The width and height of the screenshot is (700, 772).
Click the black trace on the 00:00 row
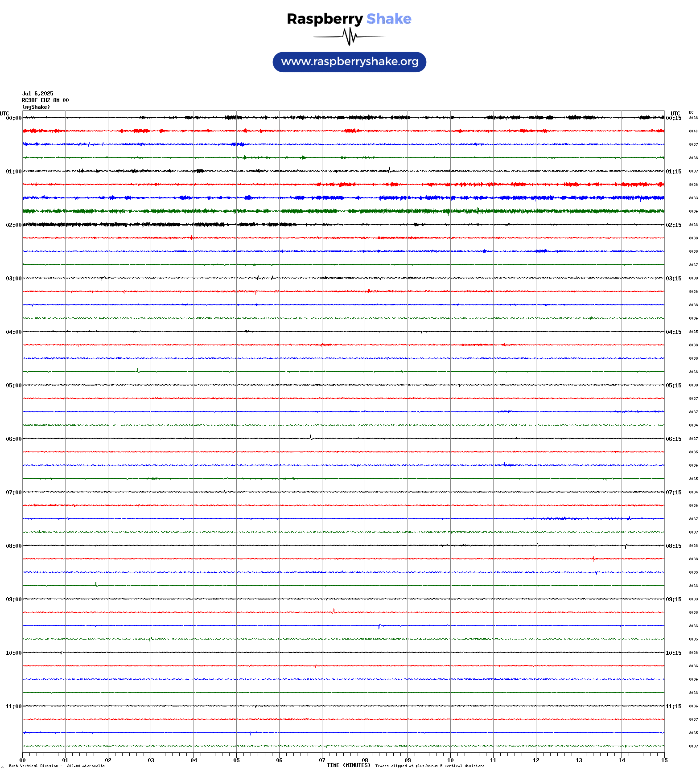click(343, 118)
